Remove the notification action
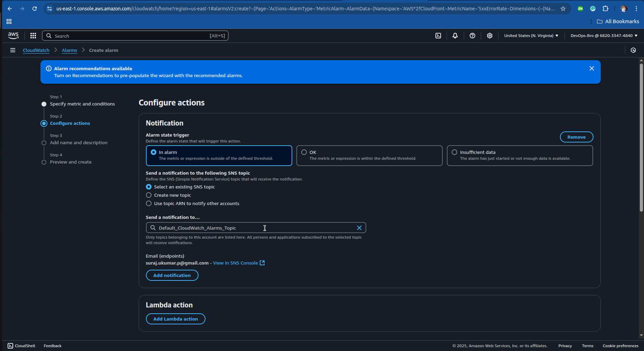The height and width of the screenshot is (351, 644). click(577, 137)
